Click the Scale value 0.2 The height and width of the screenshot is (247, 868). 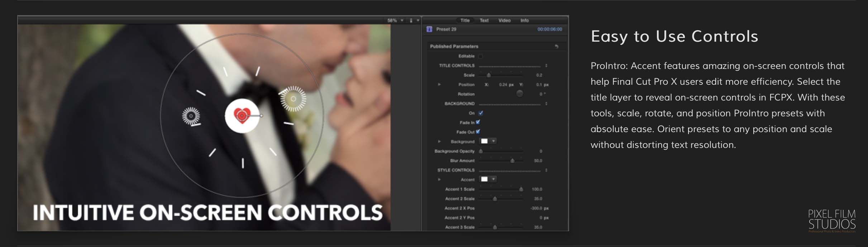pyautogui.click(x=539, y=75)
